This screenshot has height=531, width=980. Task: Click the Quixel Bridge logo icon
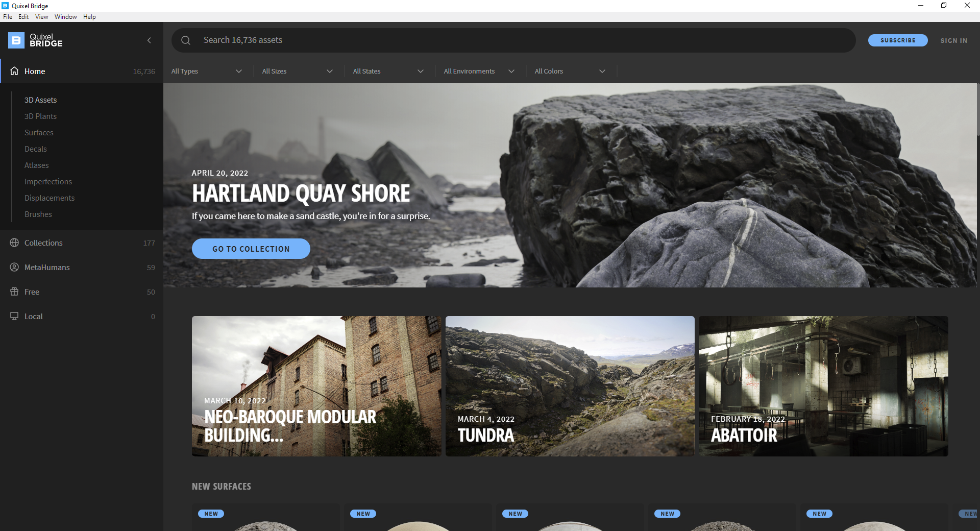point(16,40)
